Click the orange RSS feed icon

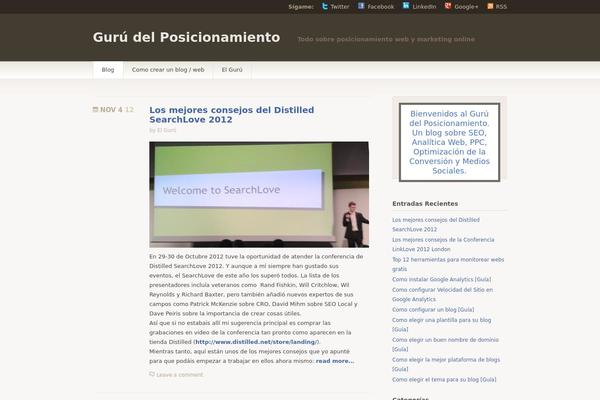pyautogui.click(x=490, y=6)
